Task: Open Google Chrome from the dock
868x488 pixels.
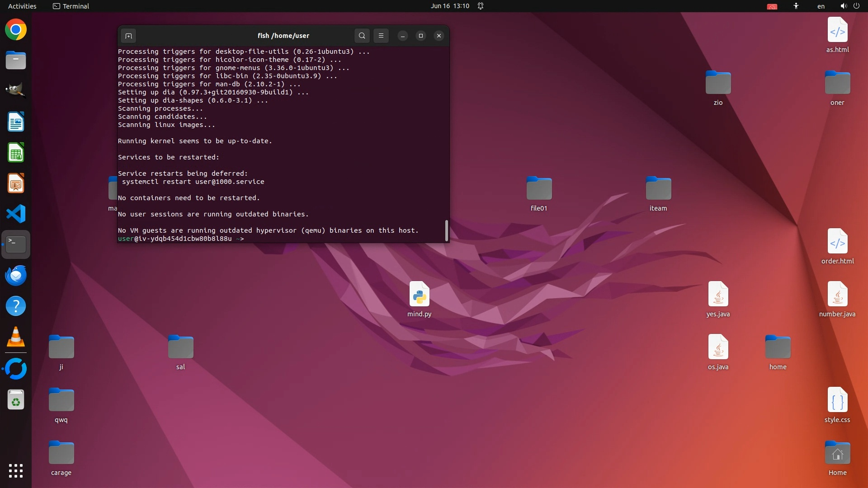Action: (16, 30)
